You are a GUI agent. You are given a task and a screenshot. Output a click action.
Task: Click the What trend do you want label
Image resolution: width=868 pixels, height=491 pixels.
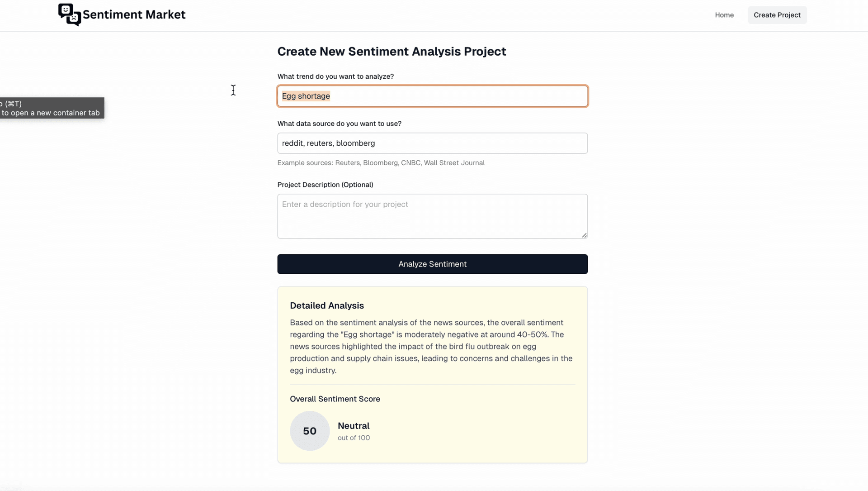point(335,76)
